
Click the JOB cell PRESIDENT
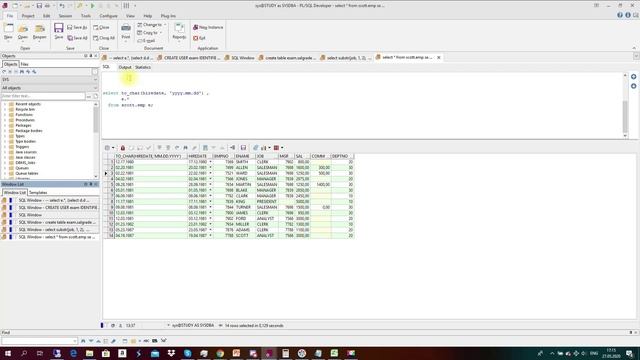(x=267, y=202)
